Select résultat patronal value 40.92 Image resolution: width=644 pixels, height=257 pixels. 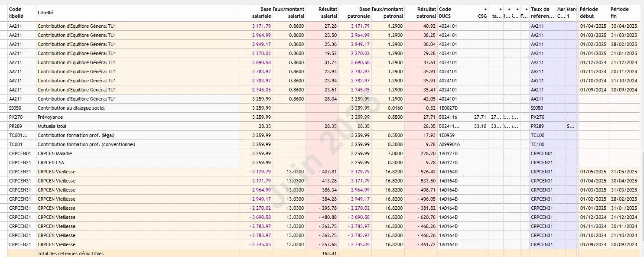coord(429,26)
